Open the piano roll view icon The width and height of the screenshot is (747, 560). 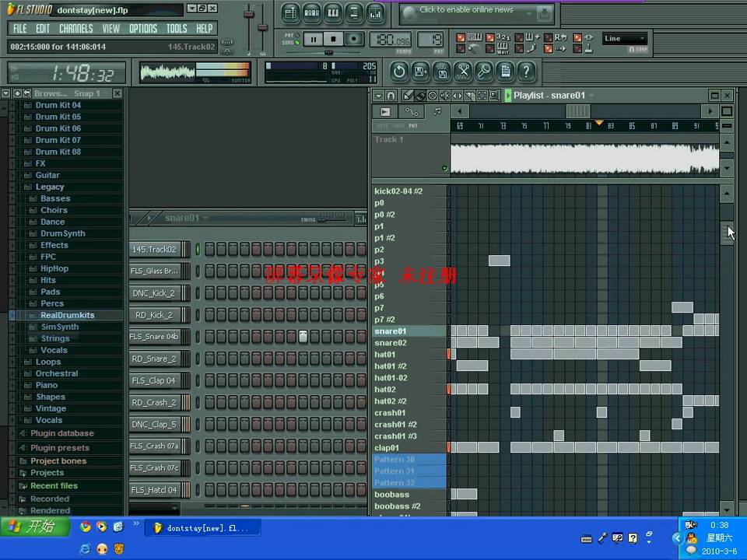pos(333,13)
